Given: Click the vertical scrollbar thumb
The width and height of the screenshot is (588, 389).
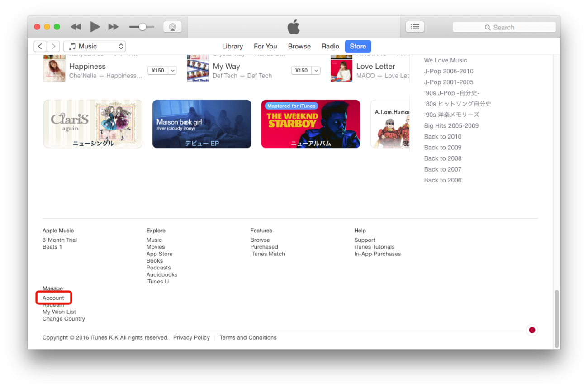Looking at the screenshot, I should [557, 318].
